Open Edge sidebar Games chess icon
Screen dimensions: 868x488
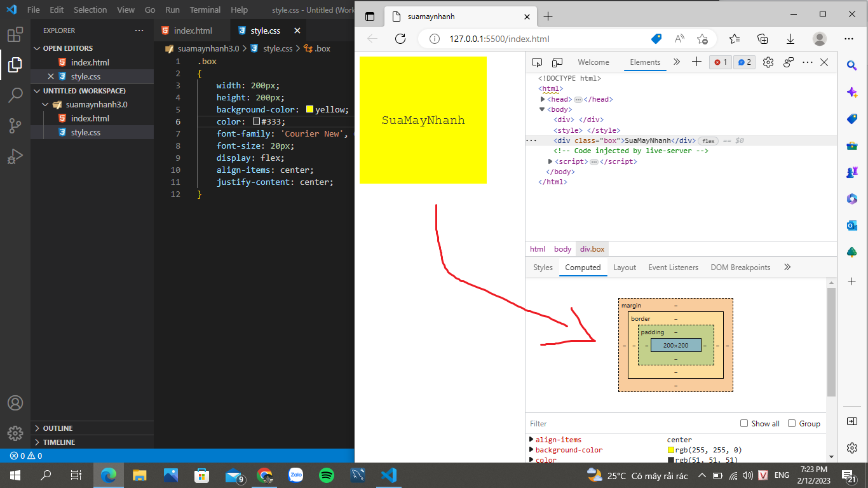852,172
